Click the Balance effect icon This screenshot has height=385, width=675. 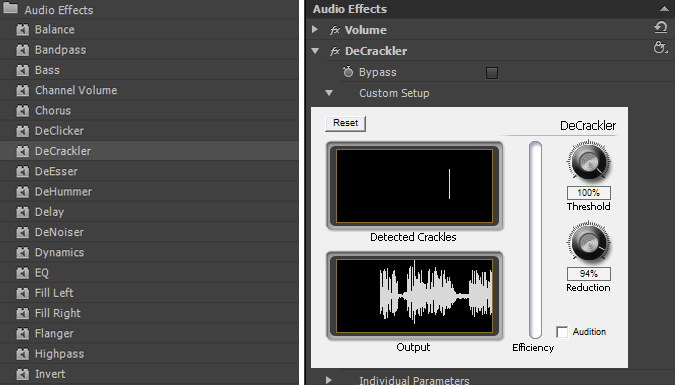click(22, 30)
